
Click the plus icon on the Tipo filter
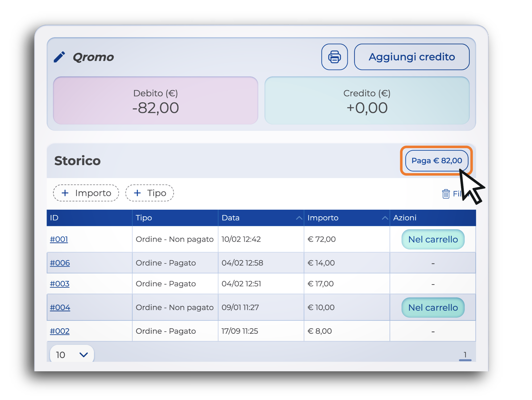point(137,193)
